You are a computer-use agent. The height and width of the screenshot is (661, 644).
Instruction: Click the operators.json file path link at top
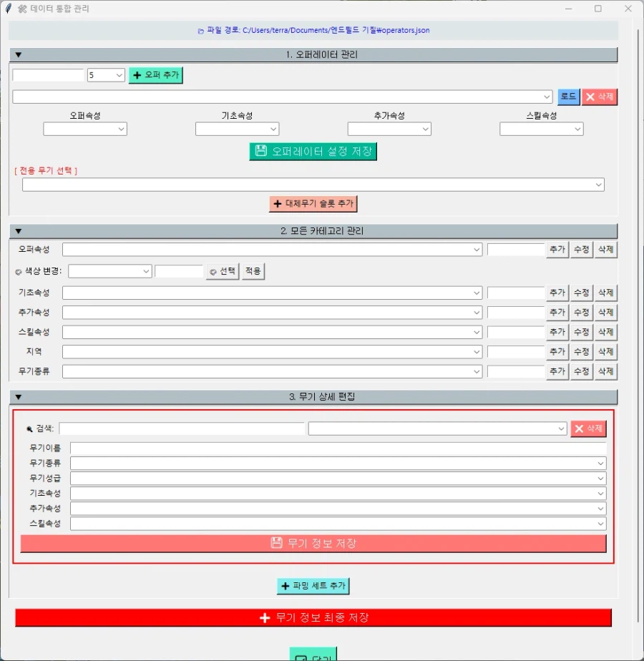point(313,31)
